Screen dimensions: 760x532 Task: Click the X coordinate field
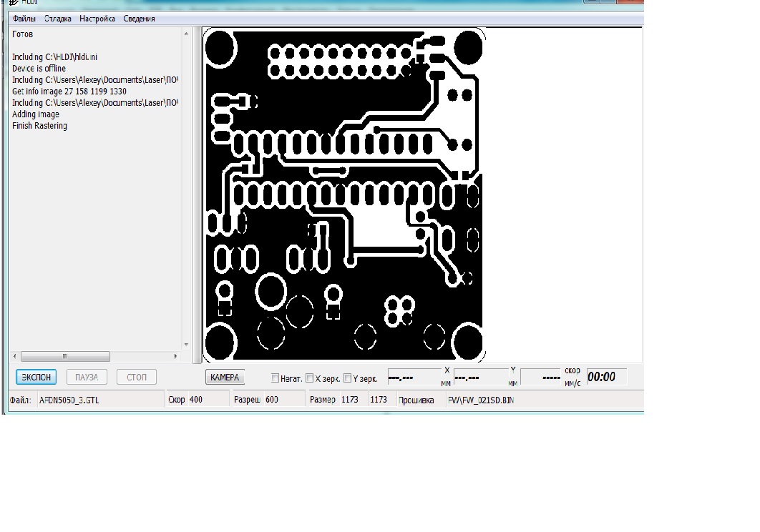(414, 377)
